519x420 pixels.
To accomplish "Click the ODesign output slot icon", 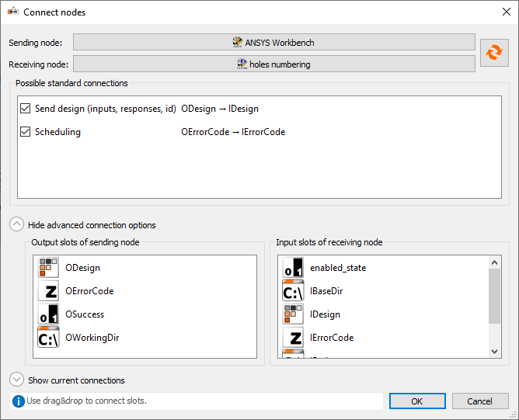I will coord(48,268).
